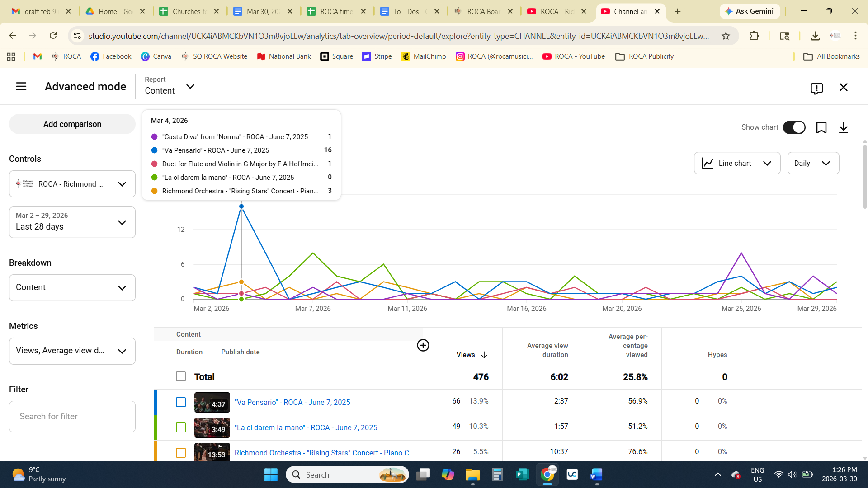
Task: Open the Last 28 days date range
Action: pos(72,222)
